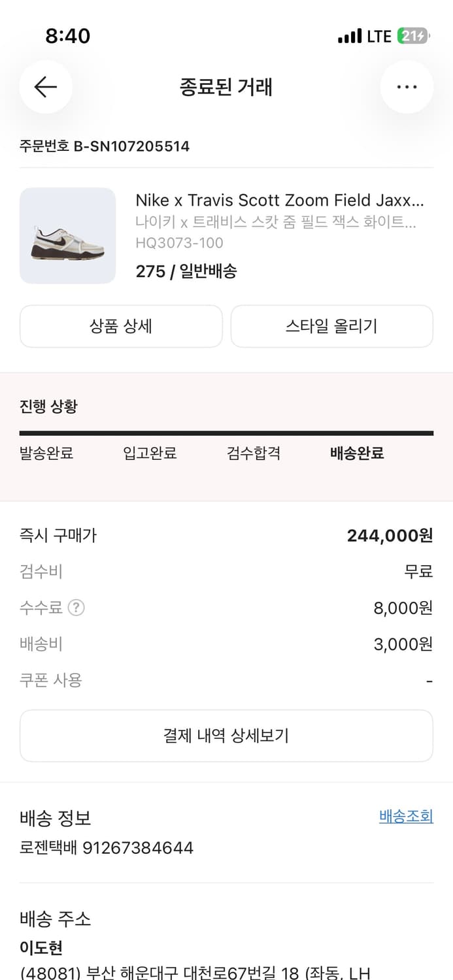
Task: Select the 주문번호 B-SN107205514 entry
Action: point(105,146)
